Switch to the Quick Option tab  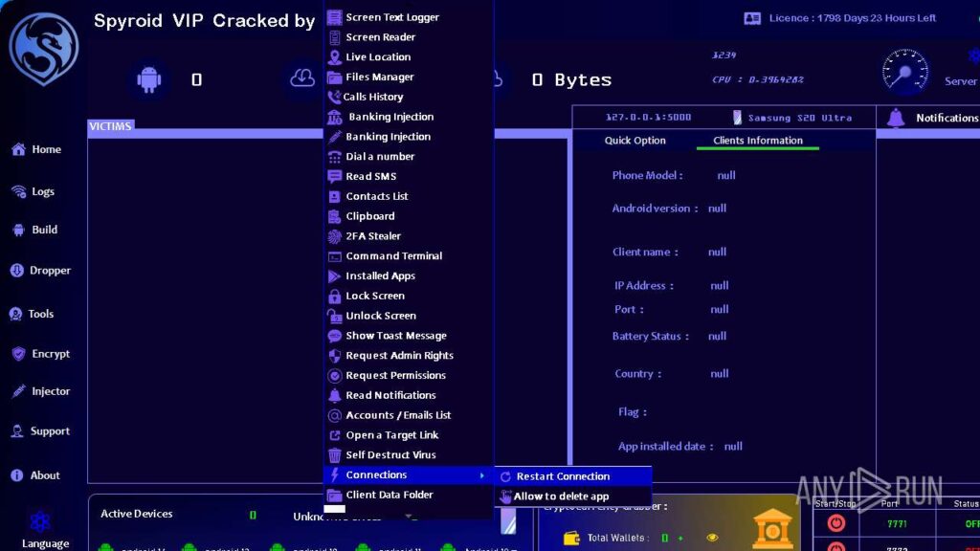pos(635,140)
